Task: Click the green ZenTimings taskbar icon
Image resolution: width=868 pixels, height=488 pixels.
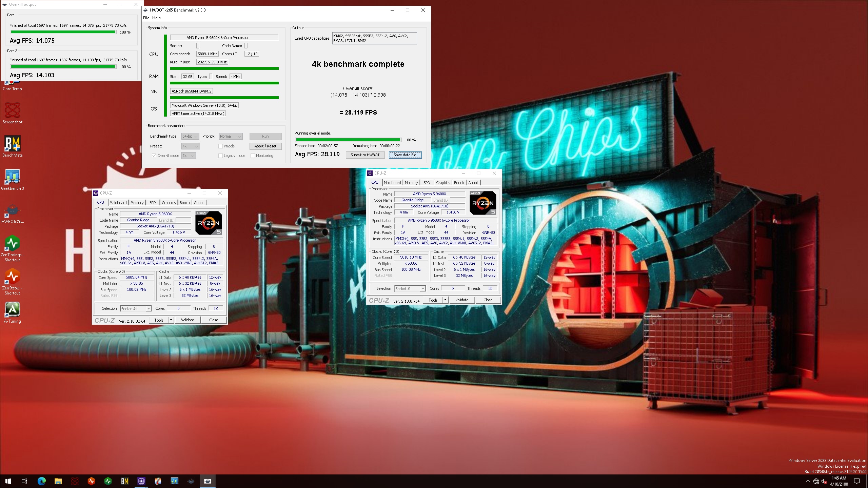Action: pos(108,481)
